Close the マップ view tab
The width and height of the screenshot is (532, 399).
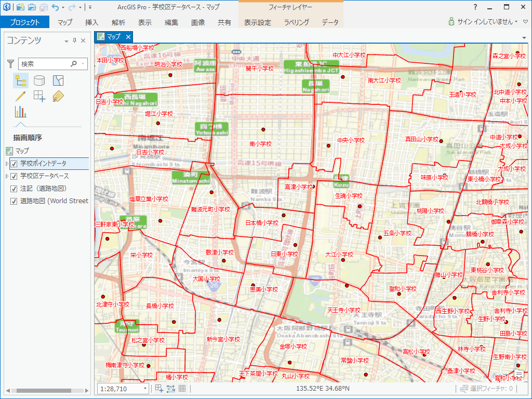[128, 37]
